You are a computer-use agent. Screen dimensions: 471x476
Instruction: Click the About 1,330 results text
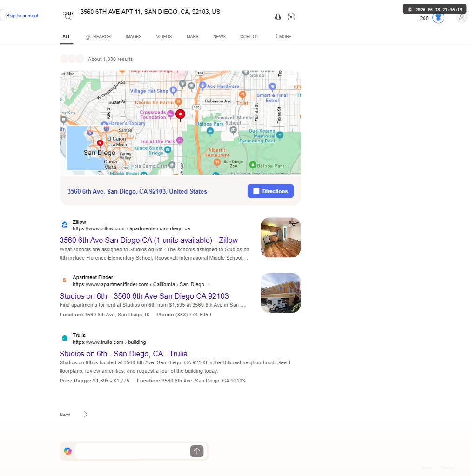[x=110, y=59]
